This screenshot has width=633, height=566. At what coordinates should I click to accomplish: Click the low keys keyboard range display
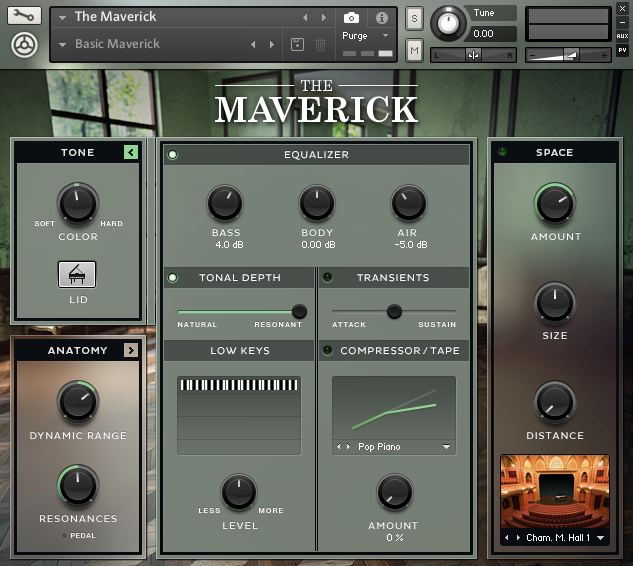pos(239,416)
